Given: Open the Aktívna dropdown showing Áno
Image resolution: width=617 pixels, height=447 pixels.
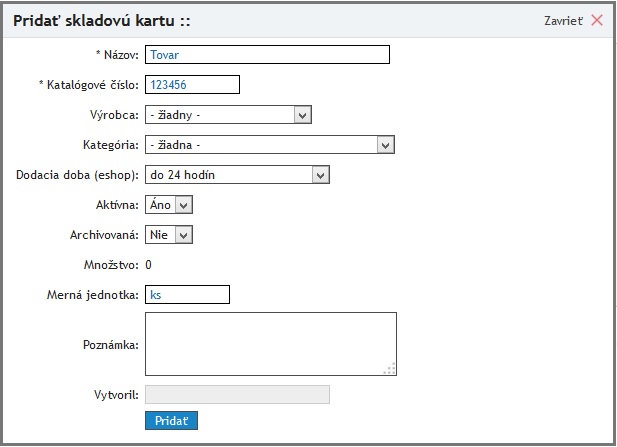Looking at the screenshot, I should pyautogui.click(x=168, y=204).
